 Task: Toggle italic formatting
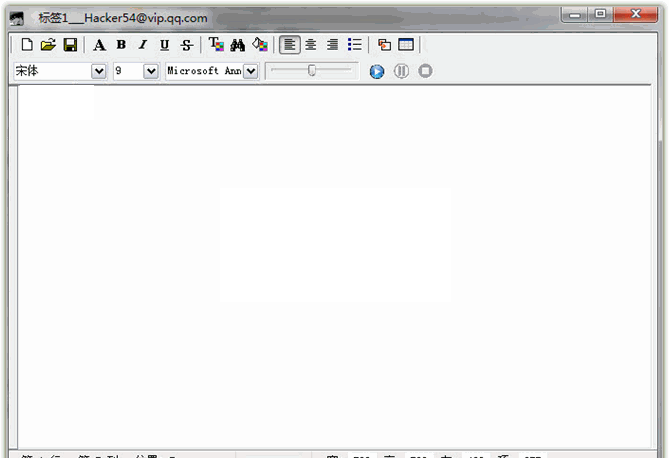(x=143, y=45)
